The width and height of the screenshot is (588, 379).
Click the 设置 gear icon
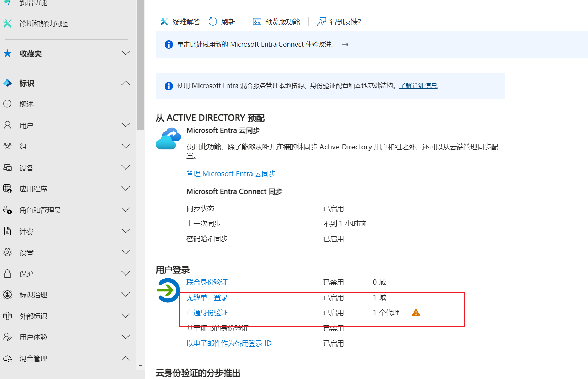(x=7, y=252)
